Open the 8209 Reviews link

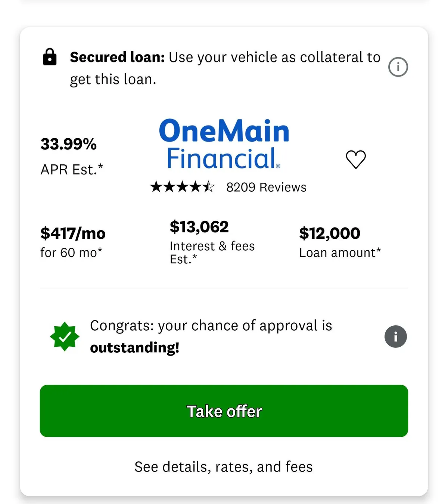[266, 187]
